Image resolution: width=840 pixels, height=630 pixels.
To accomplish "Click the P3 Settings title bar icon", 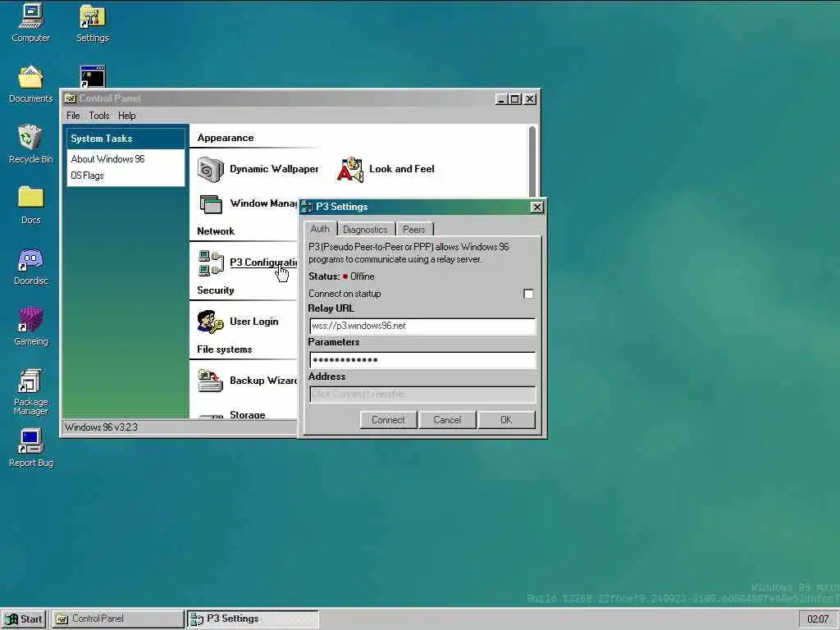I will coord(307,207).
